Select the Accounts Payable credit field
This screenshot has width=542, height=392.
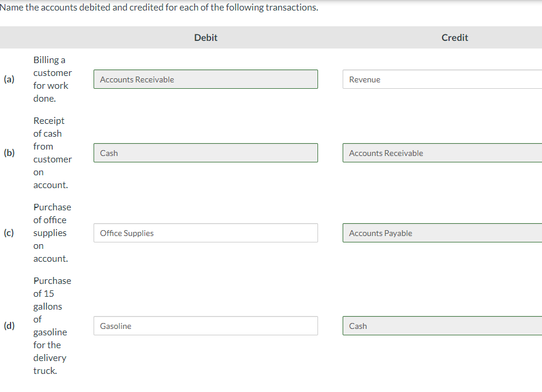[x=443, y=233]
